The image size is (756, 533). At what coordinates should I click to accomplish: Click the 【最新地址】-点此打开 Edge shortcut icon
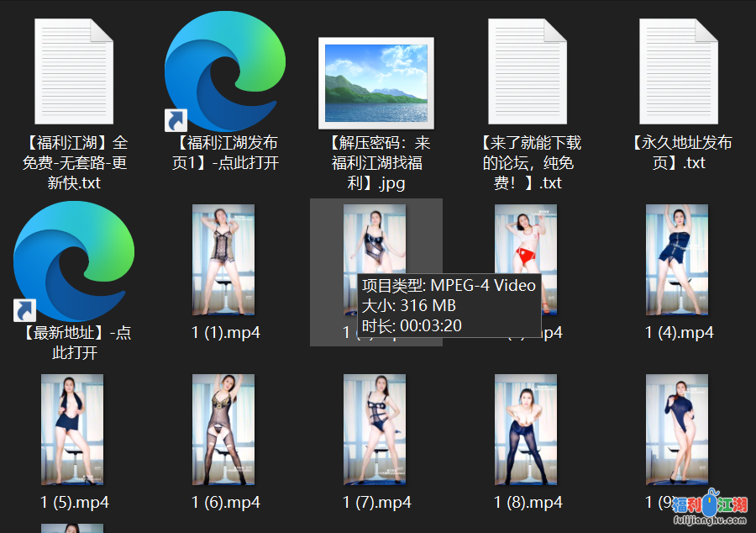pos(74,261)
